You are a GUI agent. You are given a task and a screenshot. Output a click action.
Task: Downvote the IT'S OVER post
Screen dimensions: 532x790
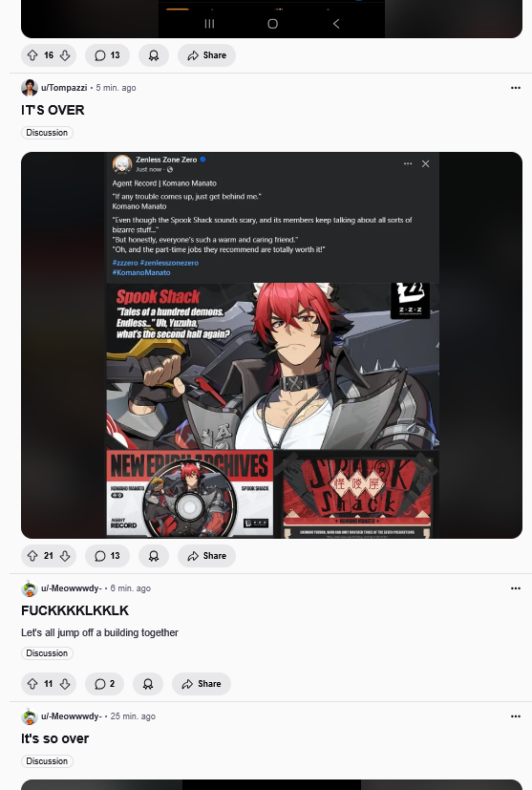(x=65, y=556)
